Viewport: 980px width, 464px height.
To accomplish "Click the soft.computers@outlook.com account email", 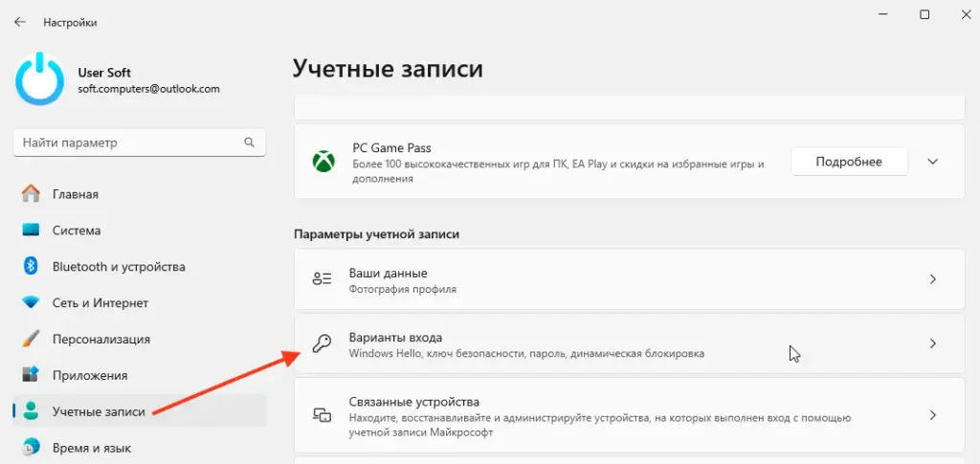I will click(x=148, y=89).
